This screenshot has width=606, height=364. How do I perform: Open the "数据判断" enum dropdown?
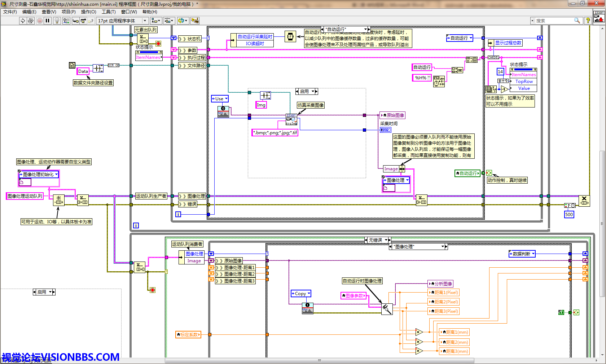533,254
